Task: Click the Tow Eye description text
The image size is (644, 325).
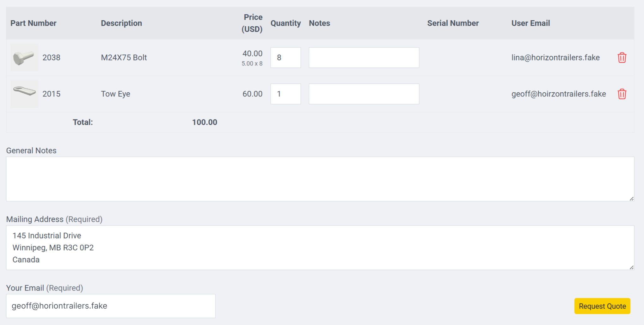Action: [x=115, y=94]
